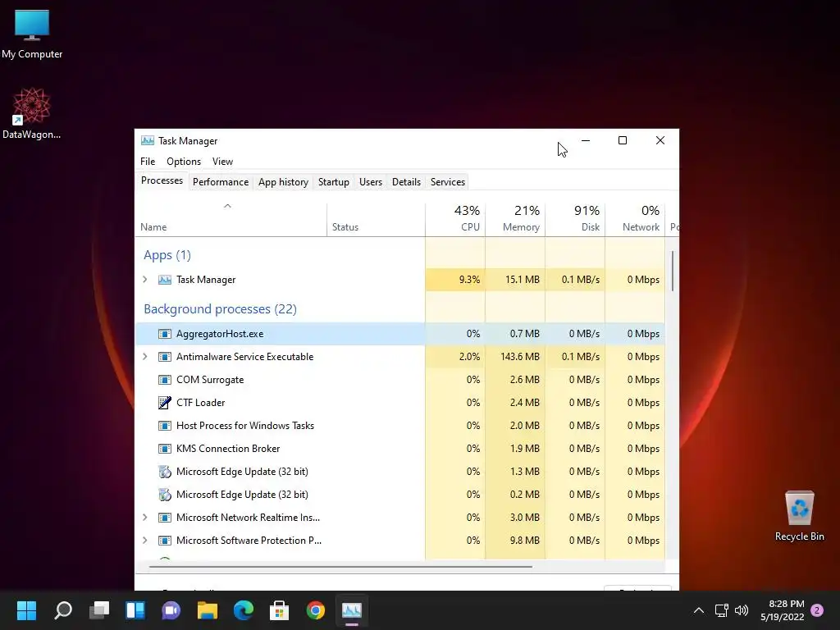This screenshot has height=630, width=840.
Task: Switch to the Services tab
Action: pos(448,182)
